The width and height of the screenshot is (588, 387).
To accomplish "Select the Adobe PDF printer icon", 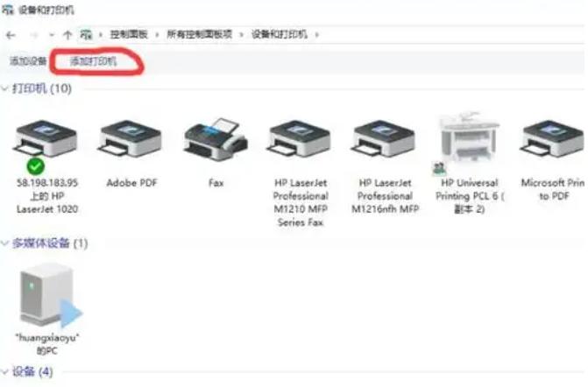I will point(131,138).
